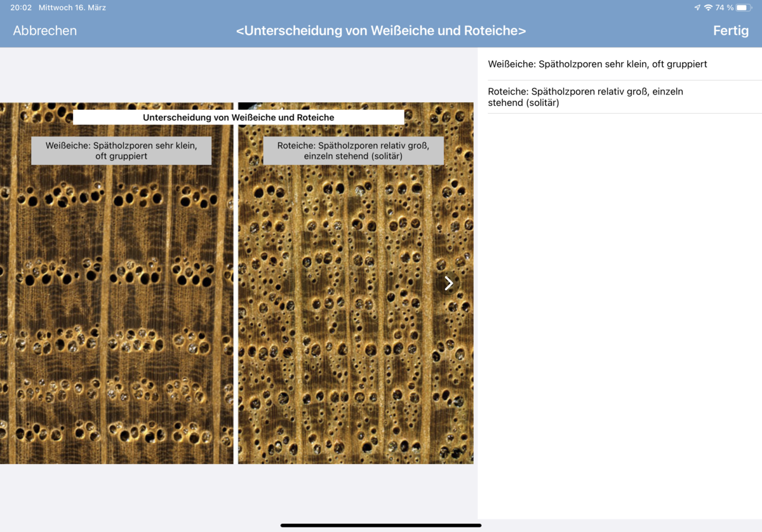The height and width of the screenshot is (532, 762).
Task: Tap the Weißeiche caption box on image
Action: (x=121, y=150)
